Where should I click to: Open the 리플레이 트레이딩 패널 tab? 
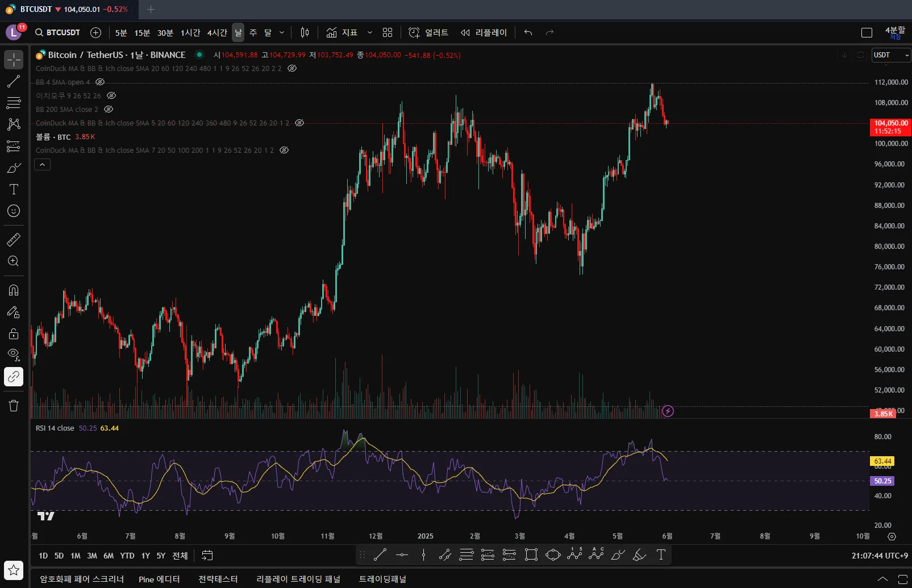[298, 579]
